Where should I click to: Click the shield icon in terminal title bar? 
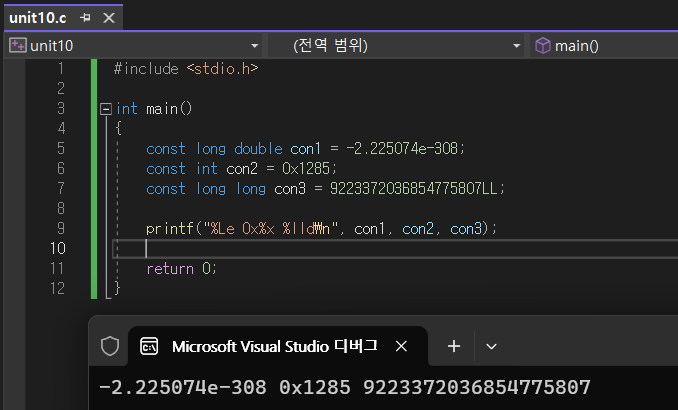(x=110, y=346)
